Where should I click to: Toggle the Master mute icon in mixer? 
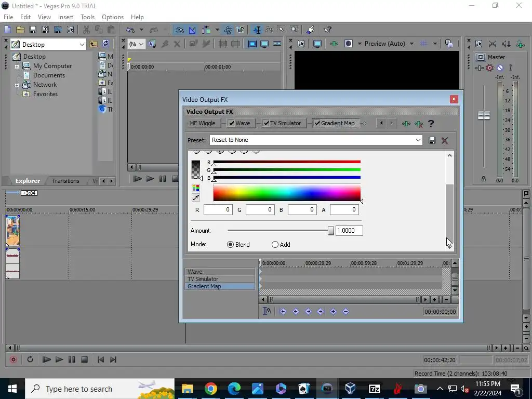pyautogui.click(x=500, y=68)
